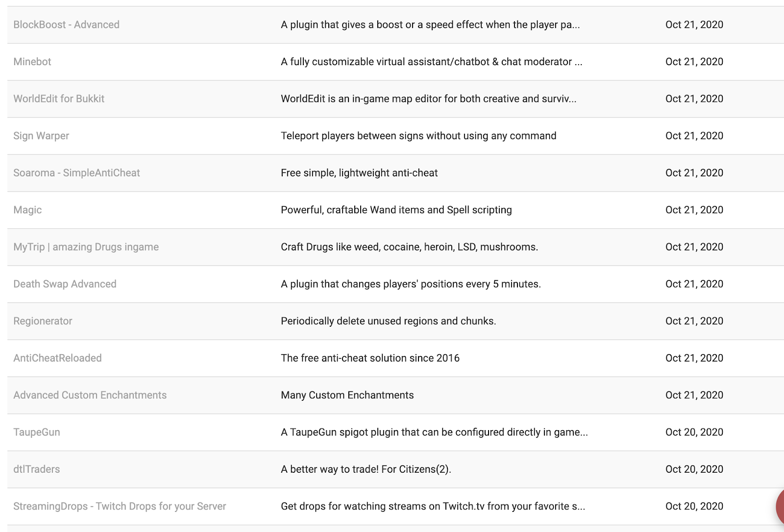Image resolution: width=784 pixels, height=532 pixels.
Task: Select the Regionerator plugin link
Action: click(x=43, y=321)
